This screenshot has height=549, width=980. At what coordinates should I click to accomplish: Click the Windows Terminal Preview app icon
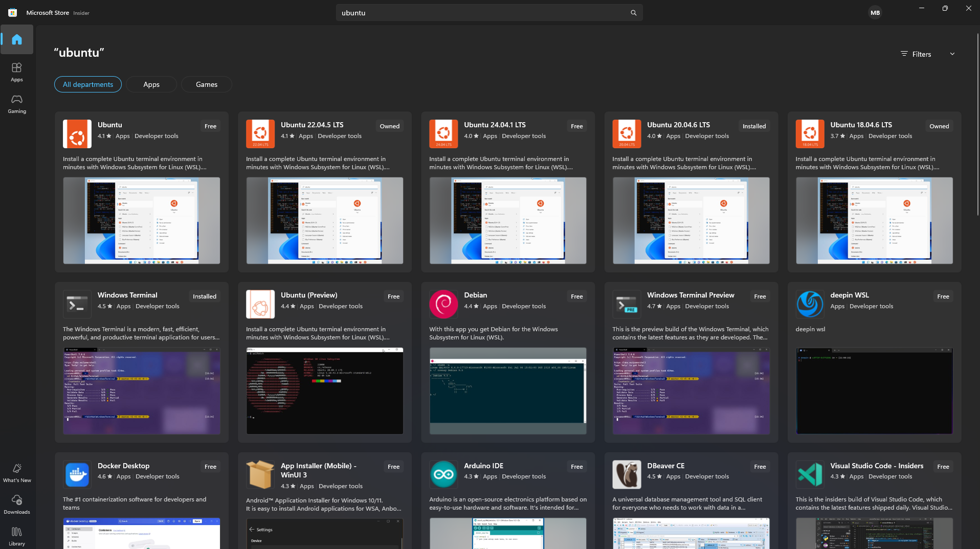(x=627, y=304)
